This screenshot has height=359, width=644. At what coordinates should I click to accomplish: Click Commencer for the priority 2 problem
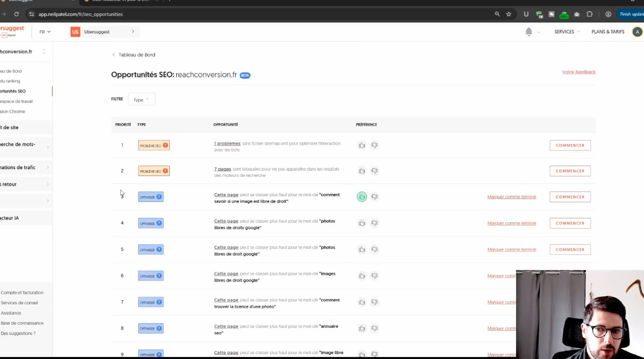pyautogui.click(x=570, y=171)
